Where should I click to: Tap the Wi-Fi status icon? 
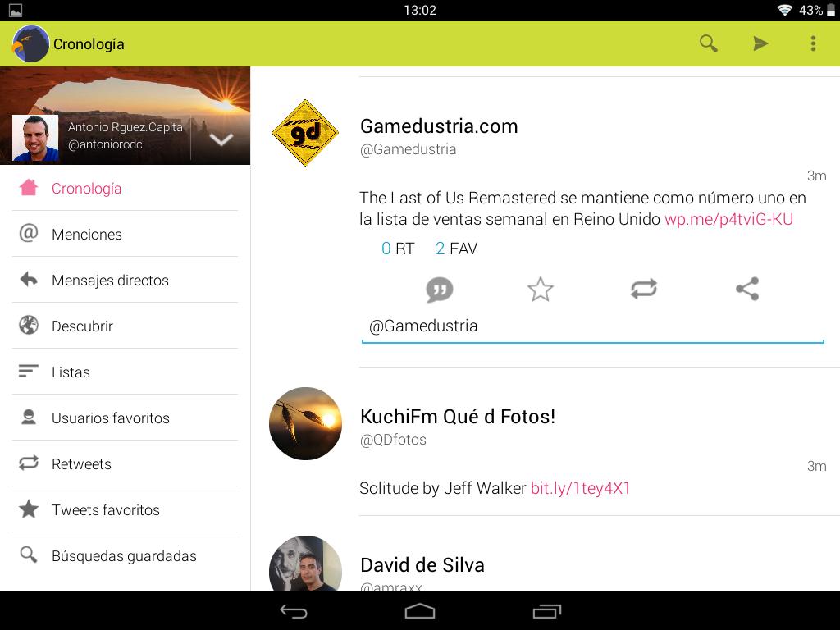pyautogui.click(x=785, y=10)
